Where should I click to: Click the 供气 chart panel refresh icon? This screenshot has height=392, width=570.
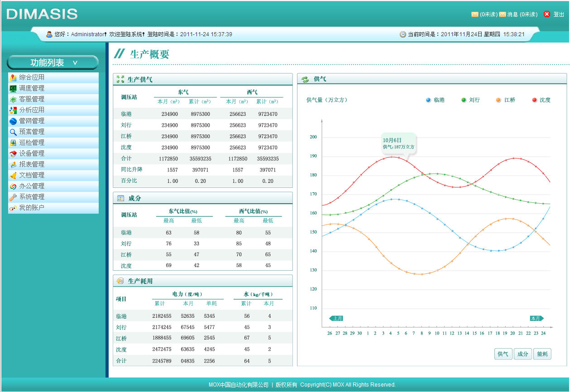pyautogui.click(x=305, y=79)
